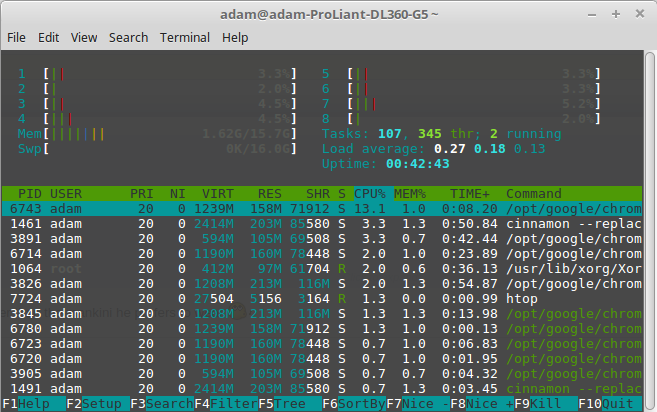Screen dimensions: 657x412
Task: Open the View menu
Action: point(84,37)
